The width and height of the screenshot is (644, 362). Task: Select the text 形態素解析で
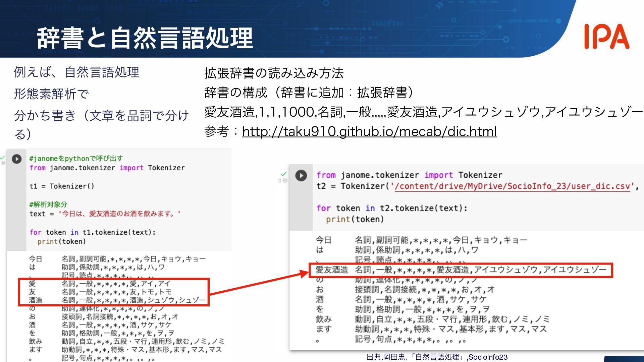click(51, 94)
